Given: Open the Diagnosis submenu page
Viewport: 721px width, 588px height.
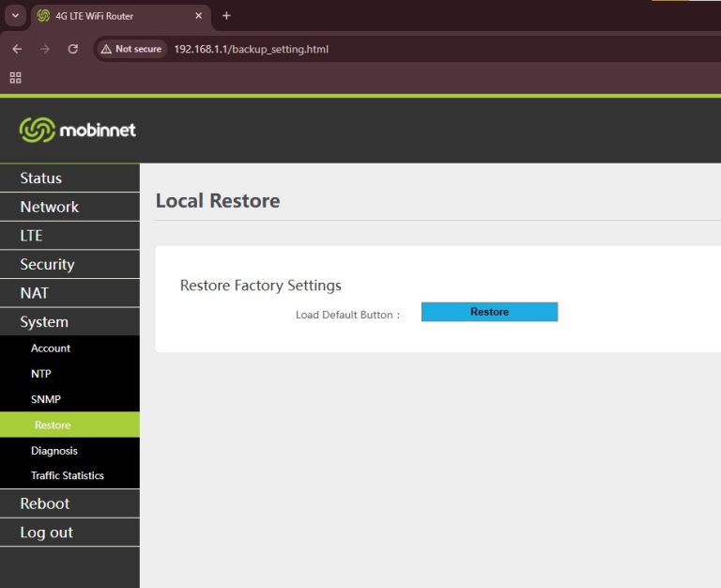Looking at the screenshot, I should click(54, 451).
